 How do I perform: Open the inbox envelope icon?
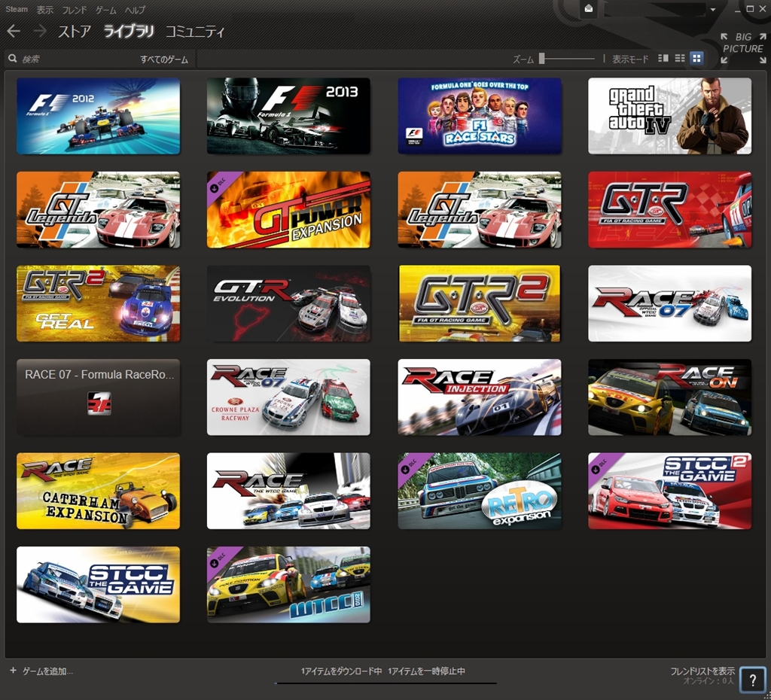point(588,9)
